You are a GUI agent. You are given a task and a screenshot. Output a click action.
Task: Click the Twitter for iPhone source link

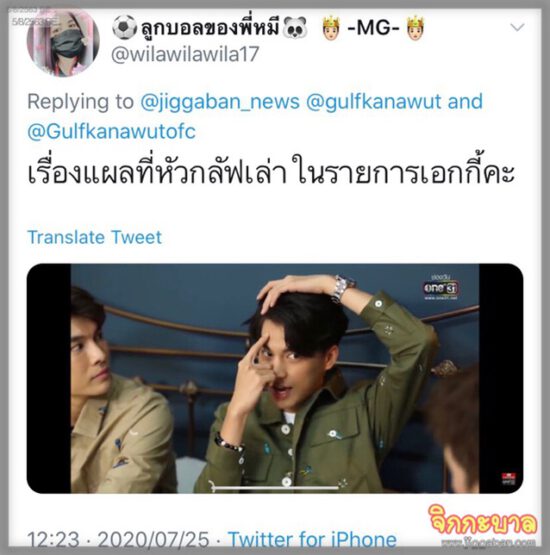pos(312,540)
